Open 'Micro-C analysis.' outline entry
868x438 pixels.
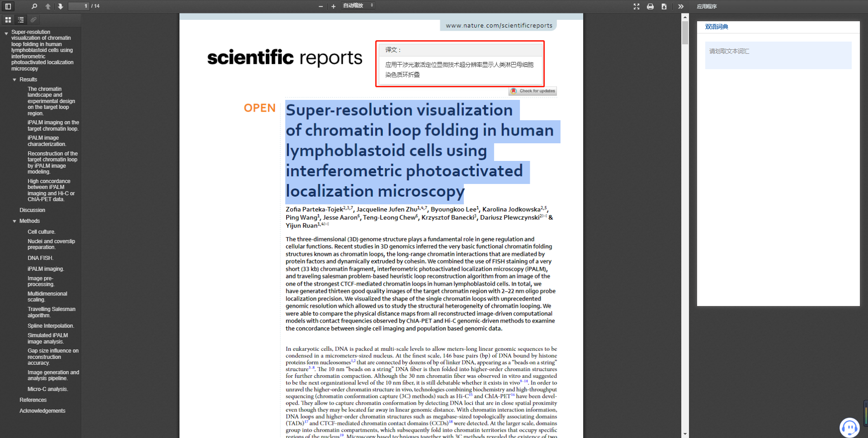(48, 389)
